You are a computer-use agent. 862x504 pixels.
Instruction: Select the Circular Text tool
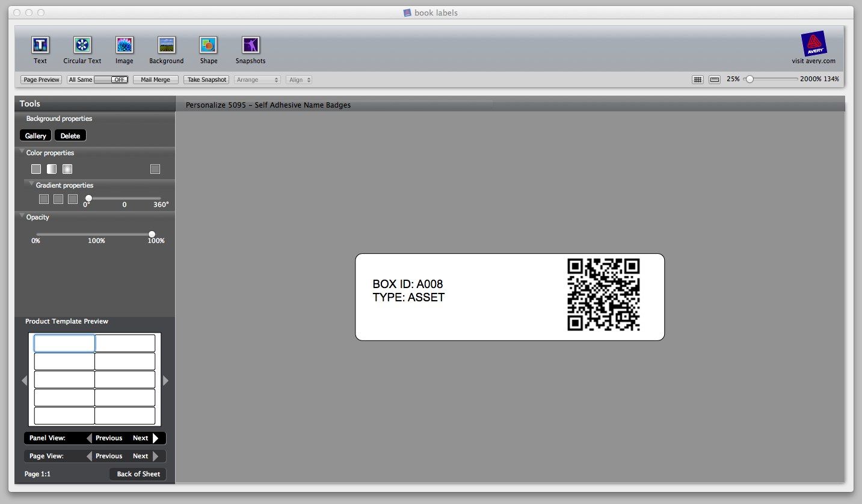[x=82, y=49]
